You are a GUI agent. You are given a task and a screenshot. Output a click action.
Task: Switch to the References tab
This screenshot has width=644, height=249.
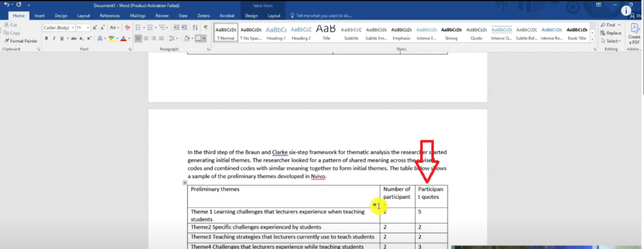[109, 16]
